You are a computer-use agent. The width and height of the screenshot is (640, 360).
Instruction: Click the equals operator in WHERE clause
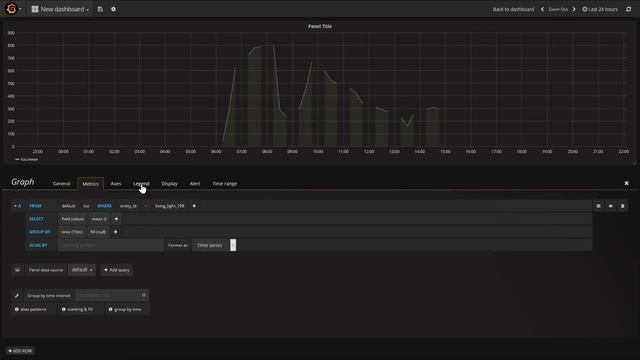pos(146,206)
